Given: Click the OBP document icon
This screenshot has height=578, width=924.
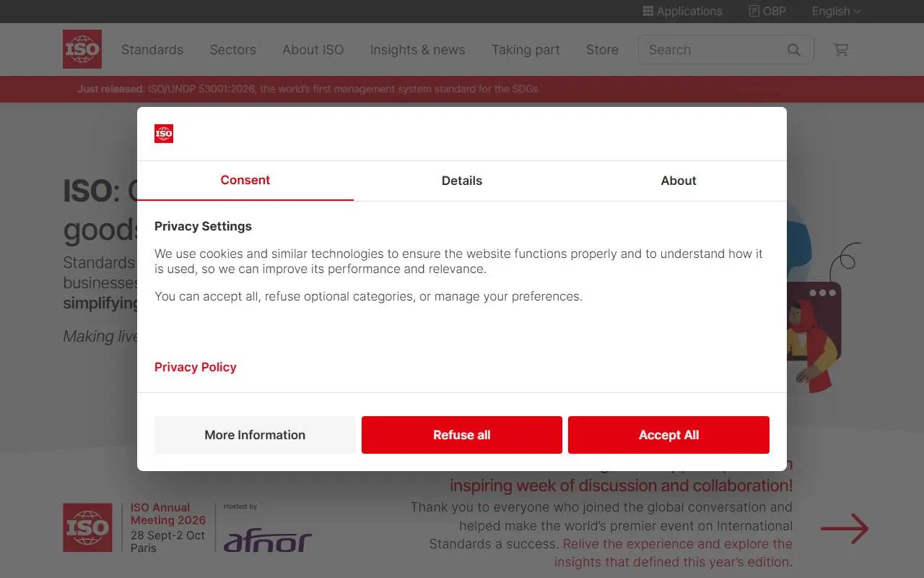Looking at the screenshot, I should click(x=754, y=11).
